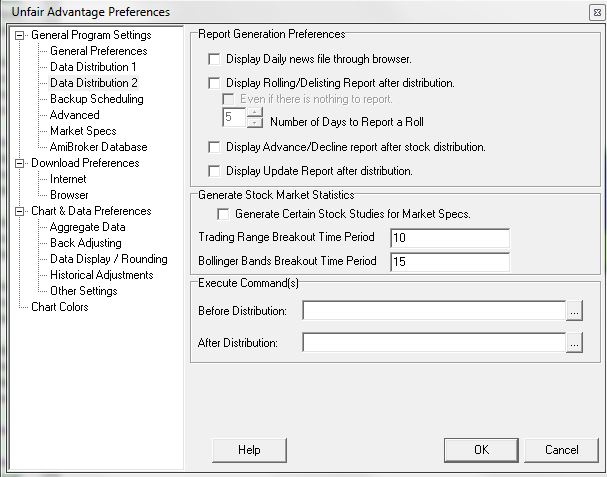Confirm preferences with OK
This screenshot has width=607, height=477.
[481, 450]
